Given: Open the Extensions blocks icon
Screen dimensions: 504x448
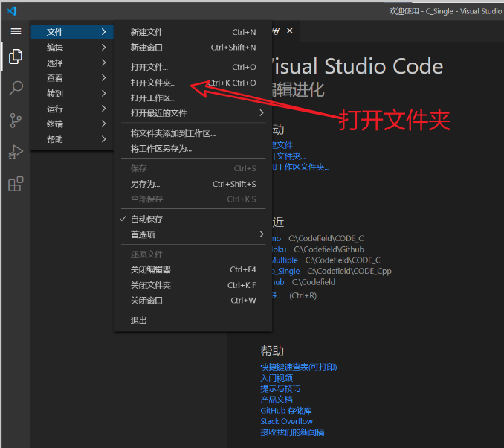Looking at the screenshot, I should pyautogui.click(x=16, y=184).
